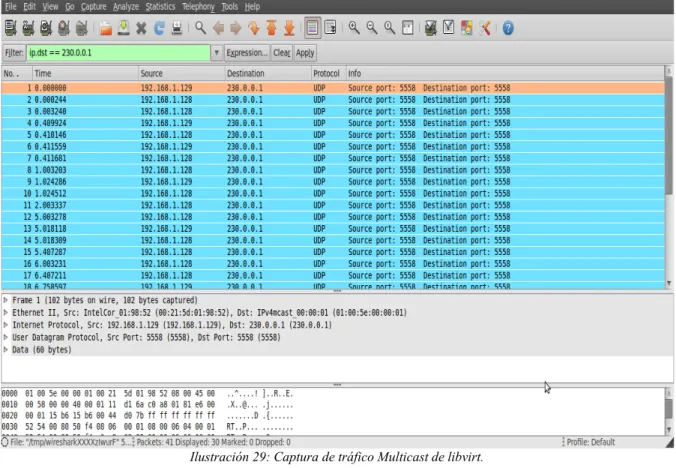676x468 pixels.
Task: Click the Filter: label button
Action: pyautogui.click(x=14, y=53)
